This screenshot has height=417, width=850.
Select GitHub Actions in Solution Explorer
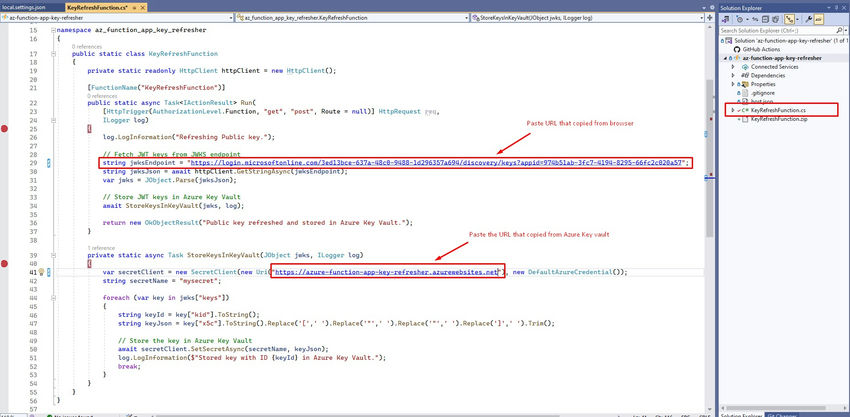pos(761,49)
